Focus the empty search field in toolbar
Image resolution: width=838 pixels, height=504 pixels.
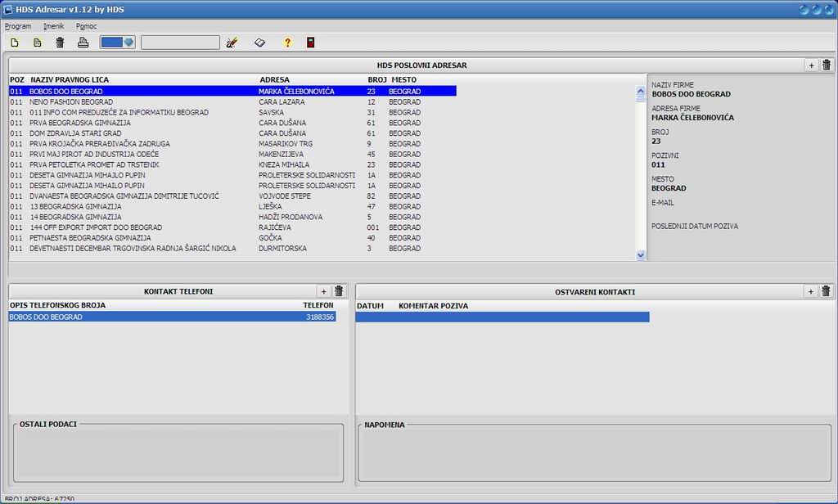pyautogui.click(x=180, y=43)
